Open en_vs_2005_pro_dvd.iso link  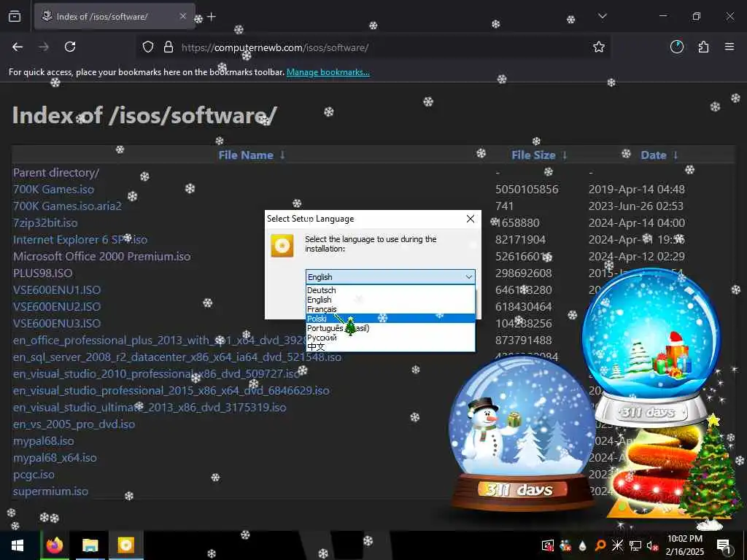coord(74,424)
